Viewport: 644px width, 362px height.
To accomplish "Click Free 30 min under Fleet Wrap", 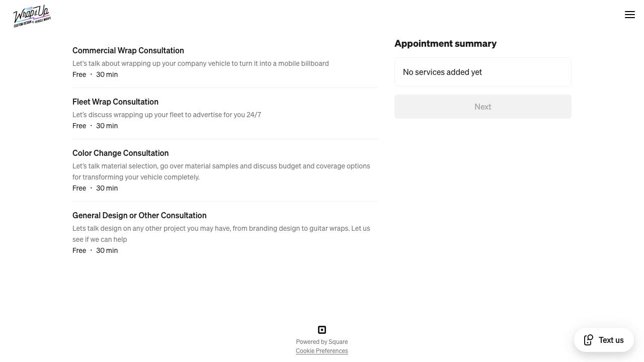I will point(95,126).
